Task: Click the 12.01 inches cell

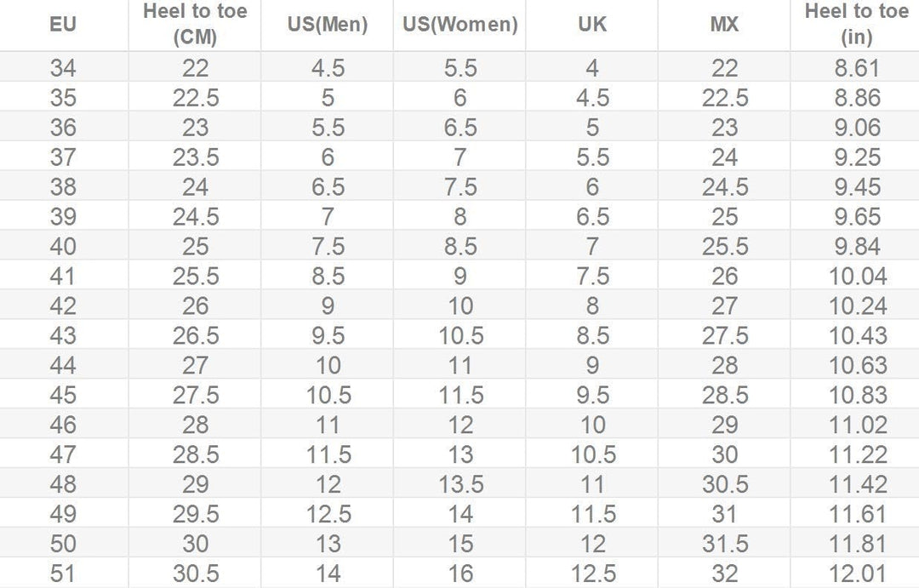Action: tap(856, 574)
